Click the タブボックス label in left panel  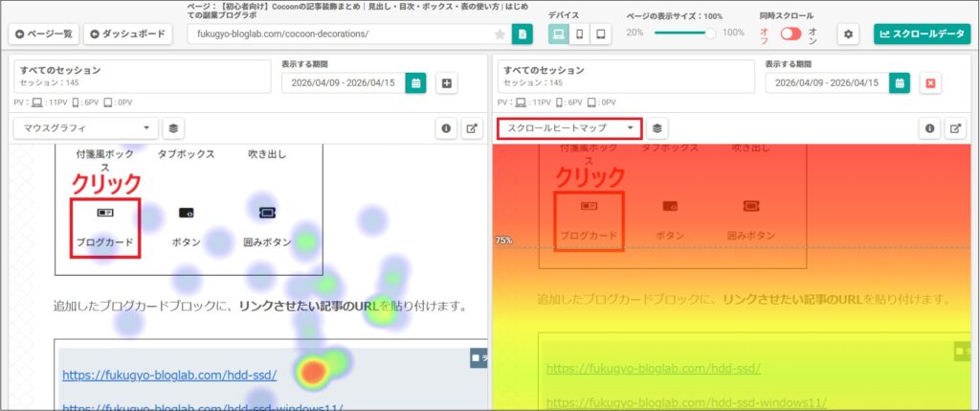tap(186, 154)
